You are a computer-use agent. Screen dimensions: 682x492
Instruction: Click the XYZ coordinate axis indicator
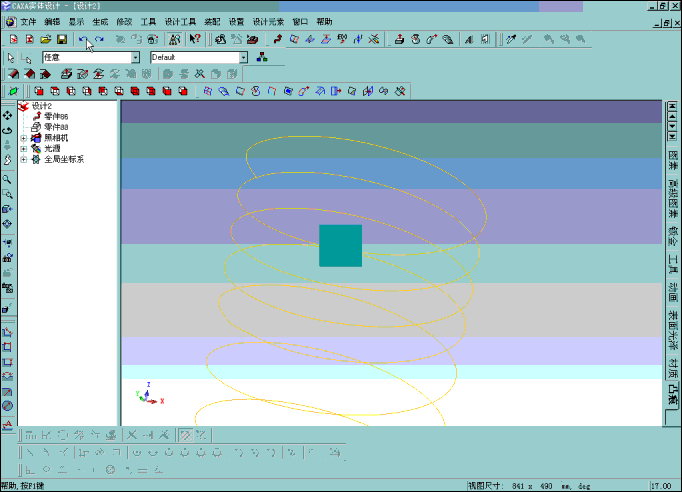click(150, 394)
